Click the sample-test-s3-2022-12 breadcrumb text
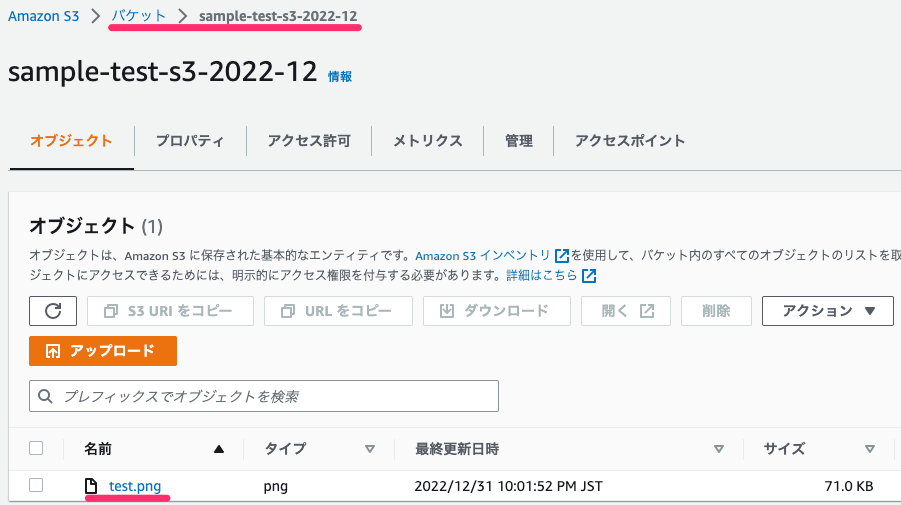 pyautogui.click(x=278, y=16)
